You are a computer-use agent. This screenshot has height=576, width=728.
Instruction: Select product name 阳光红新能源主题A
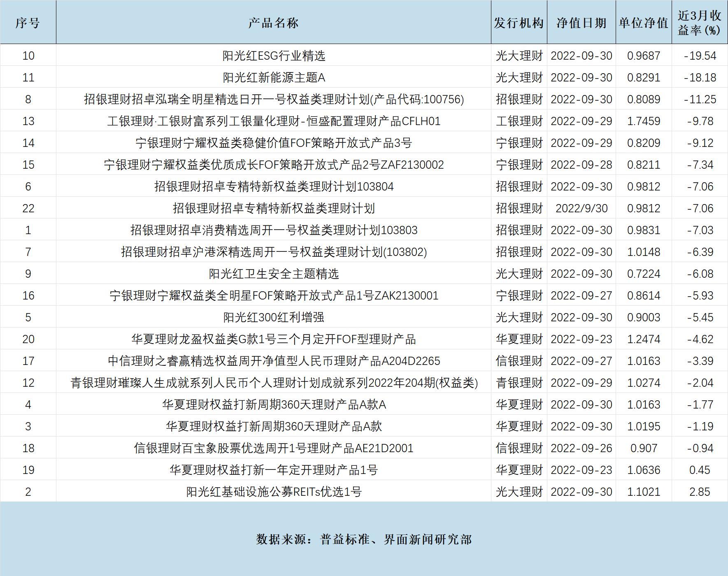pyautogui.click(x=274, y=77)
